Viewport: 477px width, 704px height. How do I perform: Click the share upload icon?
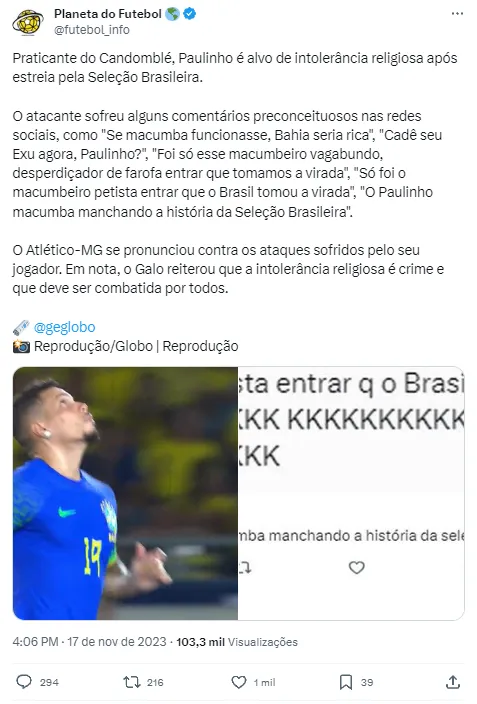pos(453,682)
